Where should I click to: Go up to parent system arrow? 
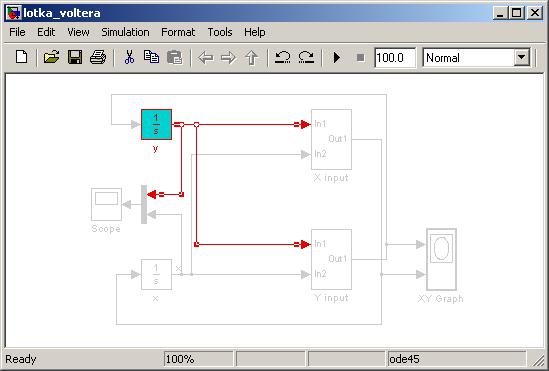coord(251,58)
